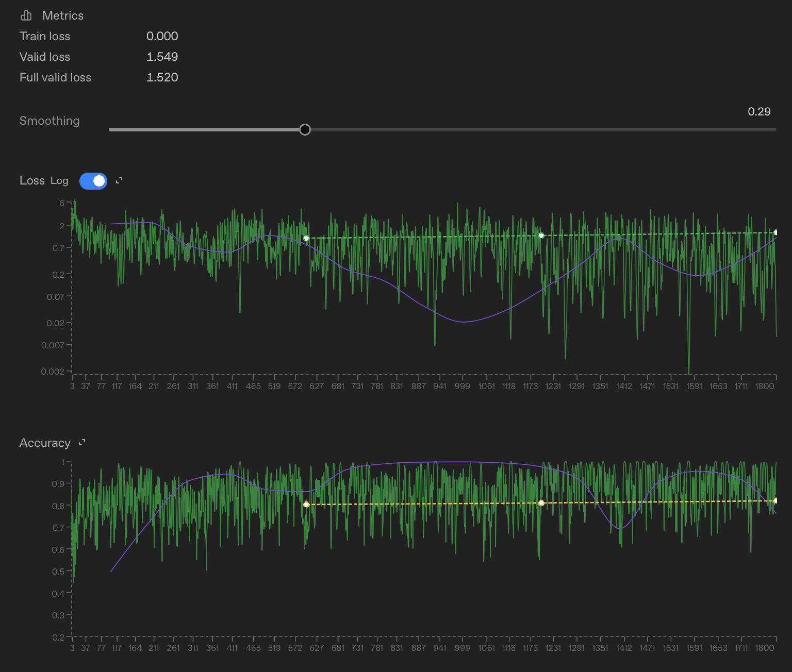Screen dimensions: 792x672
Task: Click the Loss chart title
Action: point(32,180)
